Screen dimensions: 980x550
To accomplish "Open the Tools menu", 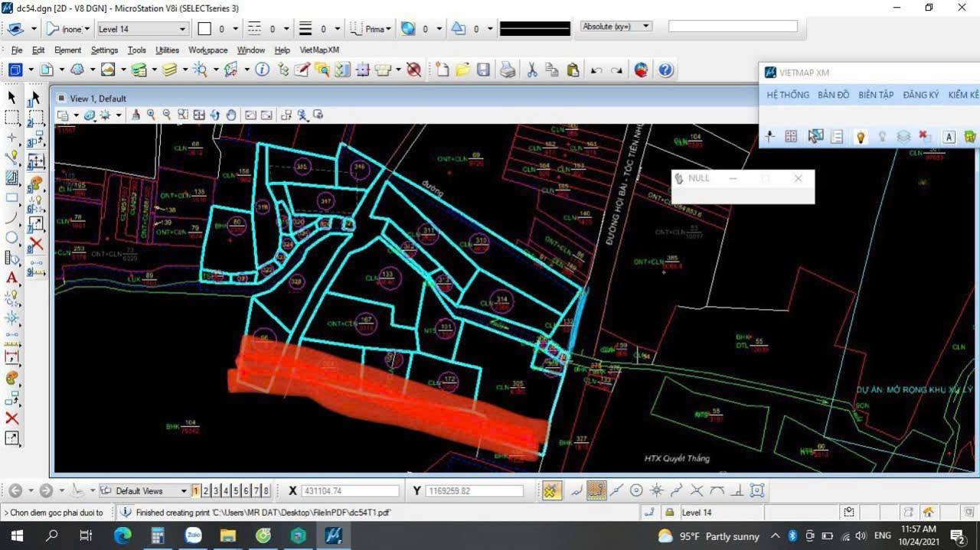I will (136, 50).
